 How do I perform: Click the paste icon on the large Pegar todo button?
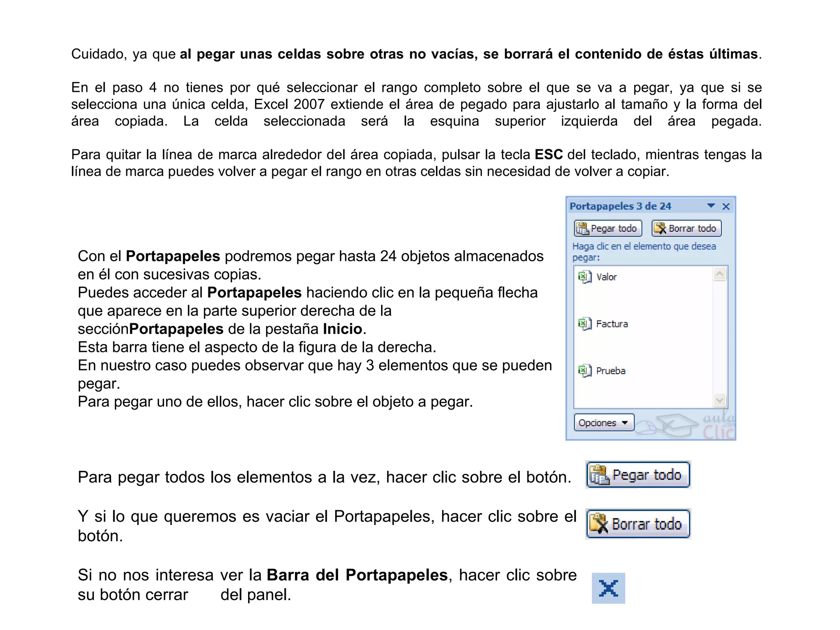click(598, 475)
